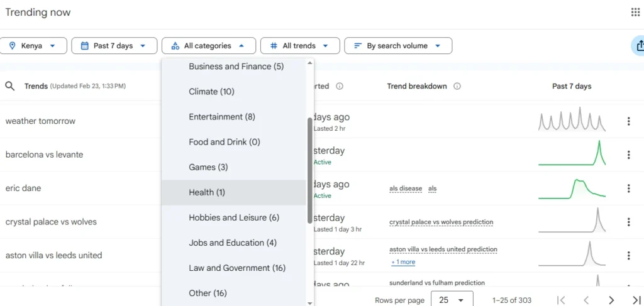The width and height of the screenshot is (644, 306).
Task: Open the By search volume sort dropdown
Action: click(398, 46)
